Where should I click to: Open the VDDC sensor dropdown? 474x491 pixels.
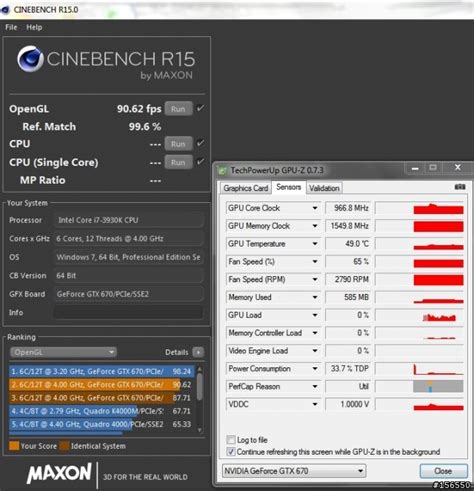[x=315, y=404]
